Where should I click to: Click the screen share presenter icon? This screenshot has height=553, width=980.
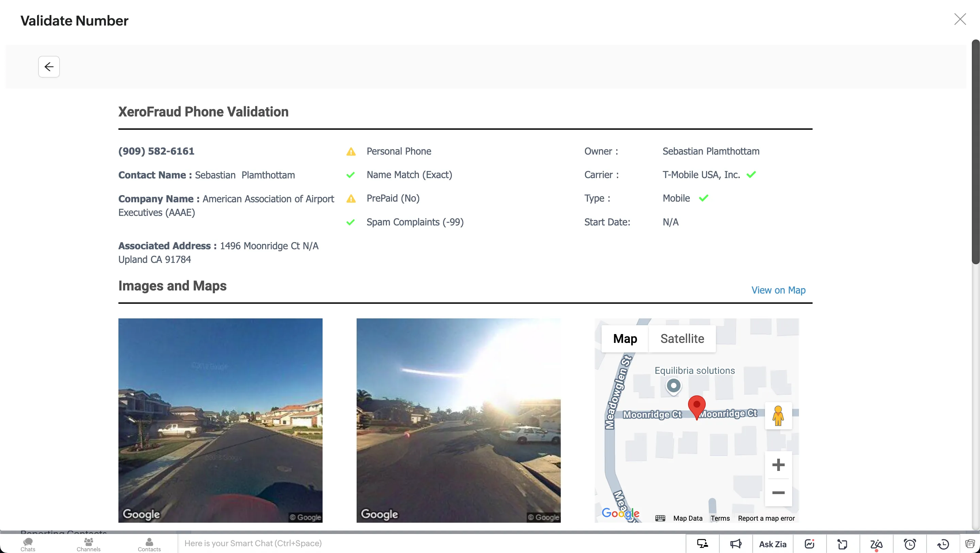coord(702,544)
